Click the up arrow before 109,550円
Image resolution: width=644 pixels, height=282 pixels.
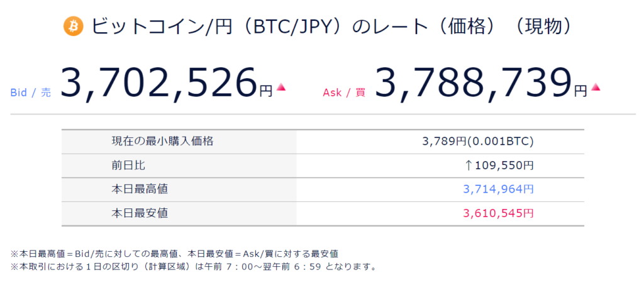pos(468,166)
